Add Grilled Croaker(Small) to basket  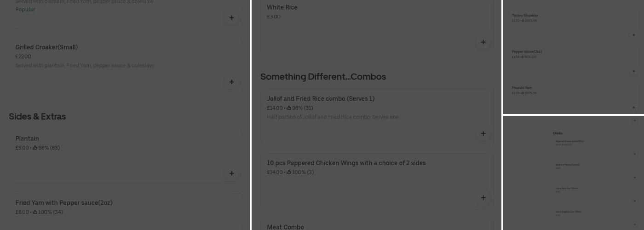click(x=231, y=82)
